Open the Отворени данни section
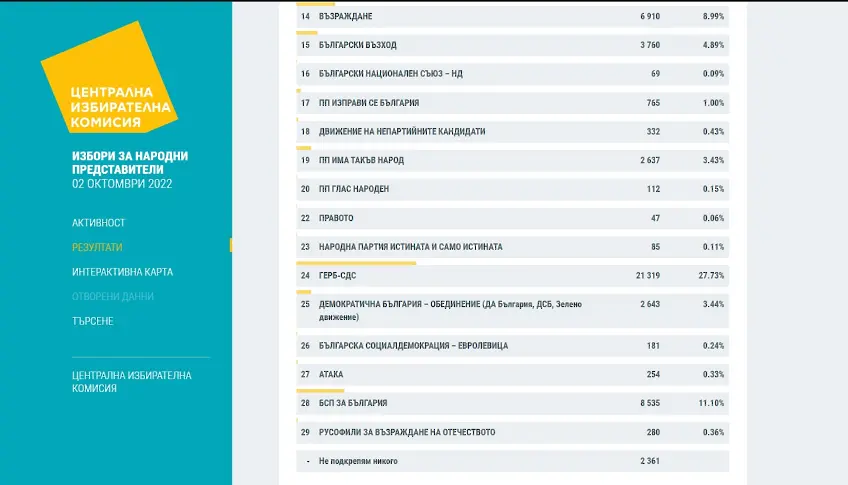 (x=113, y=296)
